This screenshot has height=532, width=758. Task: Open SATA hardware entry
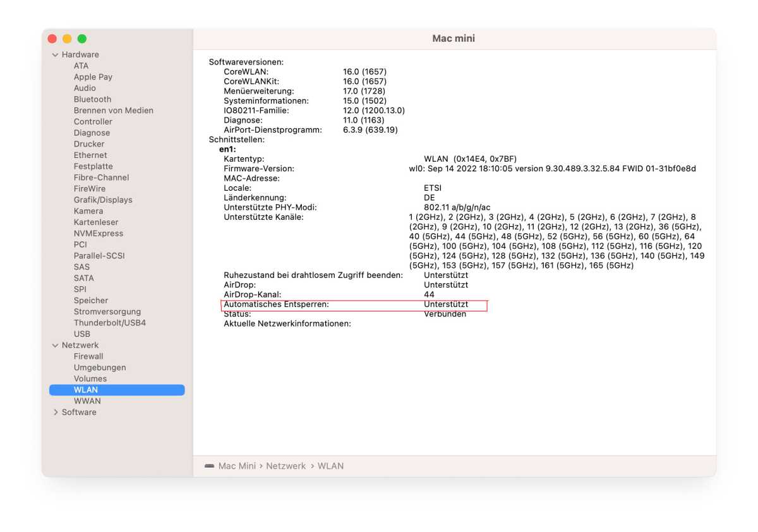(x=83, y=278)
